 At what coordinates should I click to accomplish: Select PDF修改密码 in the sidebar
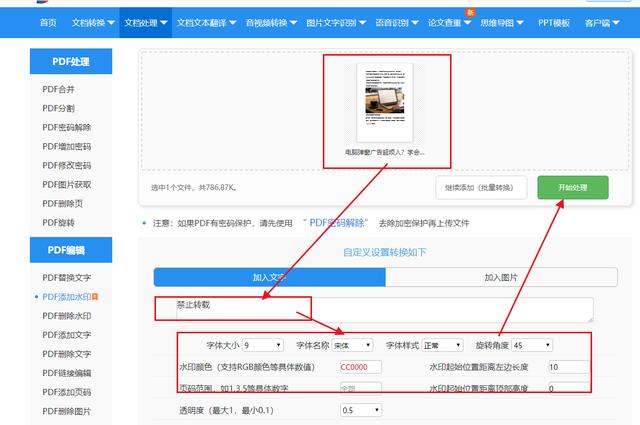coord(67,165)
